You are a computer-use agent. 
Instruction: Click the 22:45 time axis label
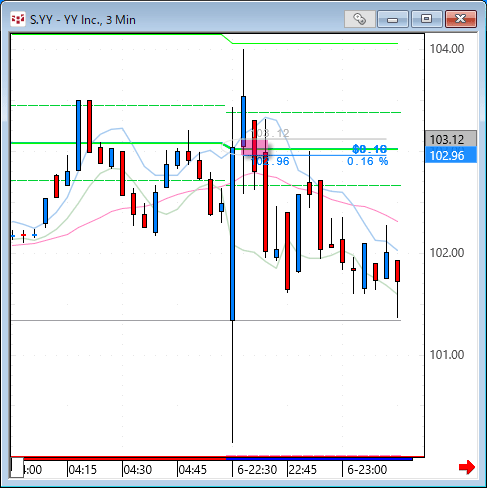tap(303, 470)
